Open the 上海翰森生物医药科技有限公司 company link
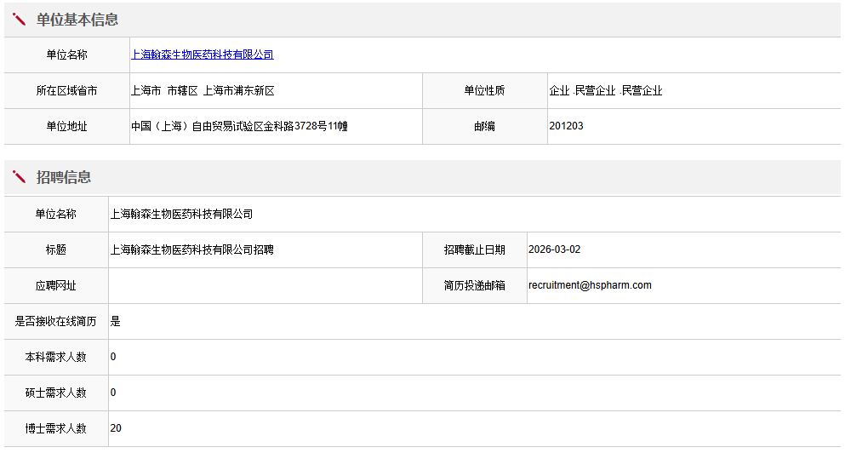The image size is (868, 453). pos(203,54)
